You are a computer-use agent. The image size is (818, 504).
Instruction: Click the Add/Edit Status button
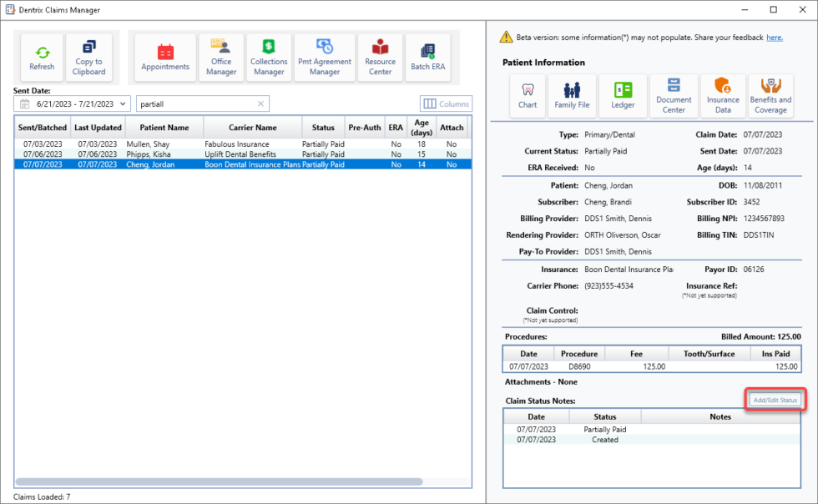click(775, 400)
